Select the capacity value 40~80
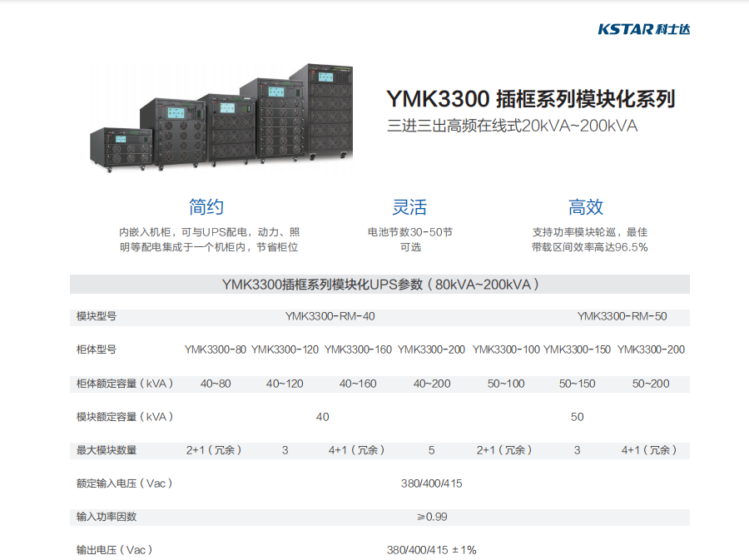This screenshot has height=560, width=749. (216, 384)
